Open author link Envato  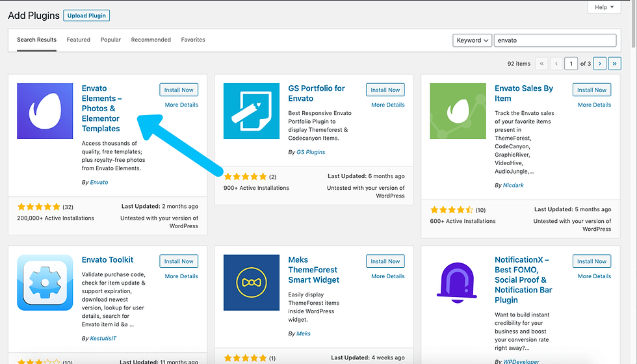[x=99, y=183]
